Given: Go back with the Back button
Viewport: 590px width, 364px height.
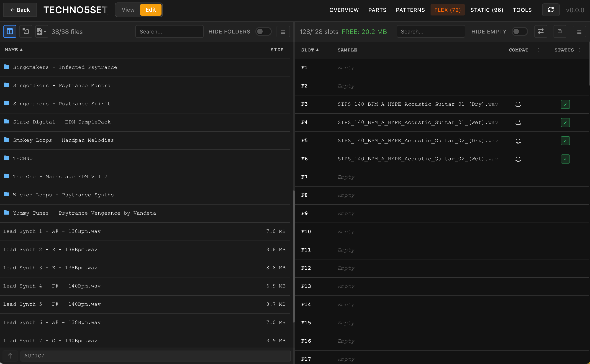Looking at the screenshot, I should (20, 10).
